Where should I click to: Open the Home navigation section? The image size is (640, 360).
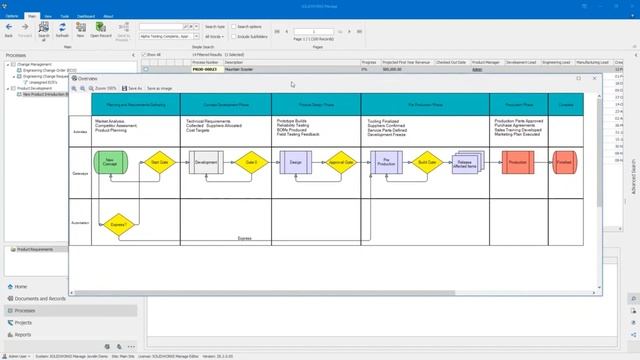point(18,287)
